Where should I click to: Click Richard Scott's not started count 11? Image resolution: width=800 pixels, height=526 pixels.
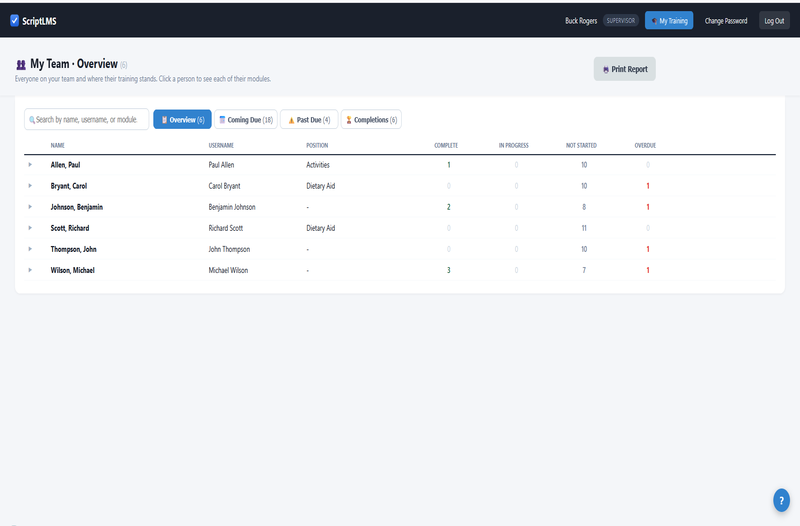pos(584,228)
